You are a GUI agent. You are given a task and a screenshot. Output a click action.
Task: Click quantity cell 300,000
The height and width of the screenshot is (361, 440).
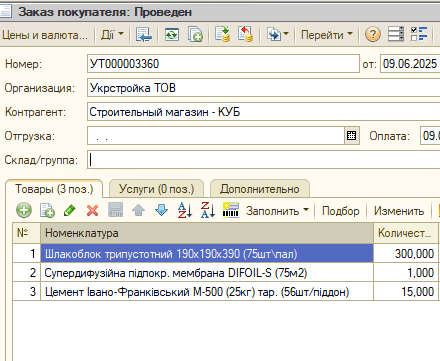click(x=406, y=254)
